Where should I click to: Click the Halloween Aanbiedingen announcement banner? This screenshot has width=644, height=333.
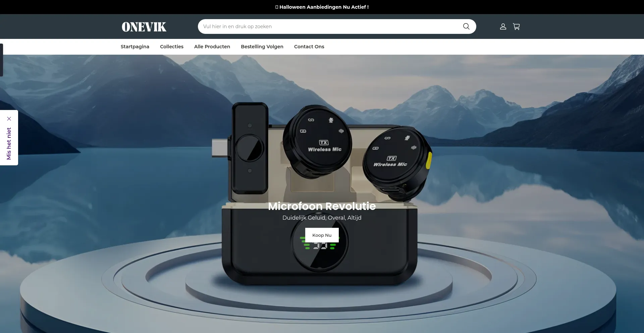coord(322,7)
